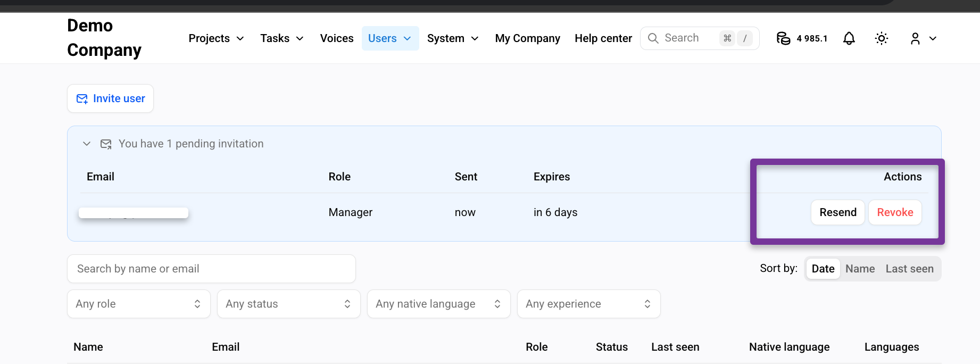
Task: Open the Any role filter dropdown
Action: tap(139, 304)
